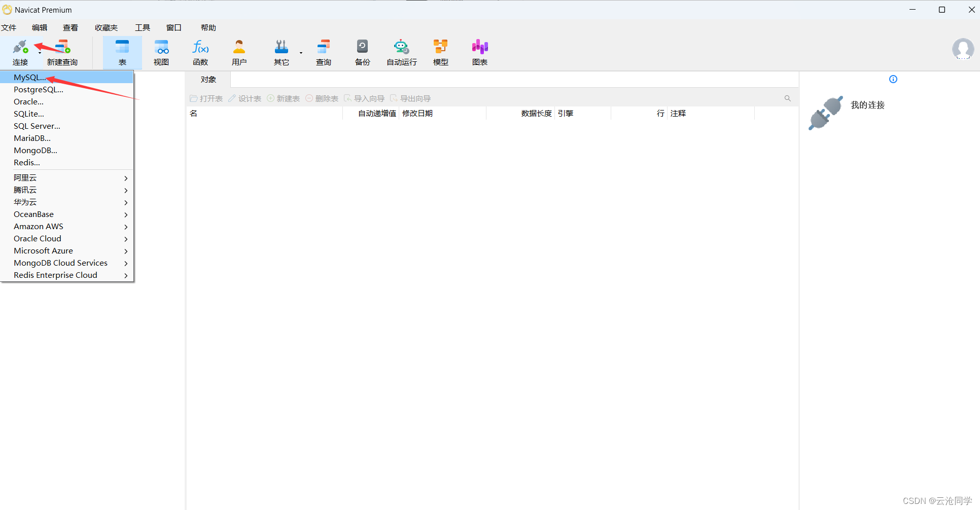Click the Connection plug icon
Screen dimensions: 980x510
click(20, 47)
